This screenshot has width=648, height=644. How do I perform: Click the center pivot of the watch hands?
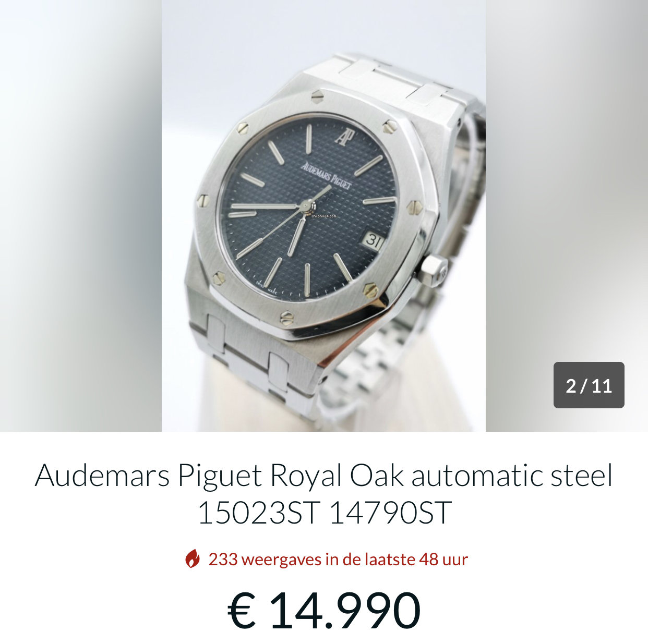coord(307,206)
